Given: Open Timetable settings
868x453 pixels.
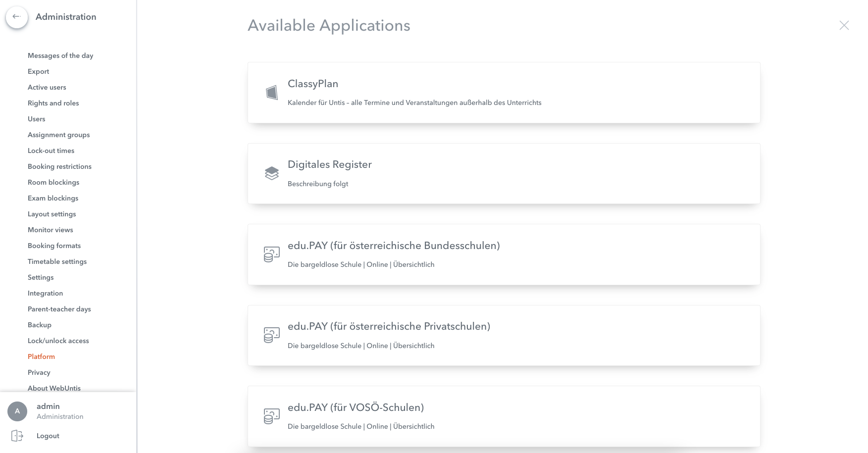Looking at the screenshot, I should pyautogui.click(x=57, y=261).
